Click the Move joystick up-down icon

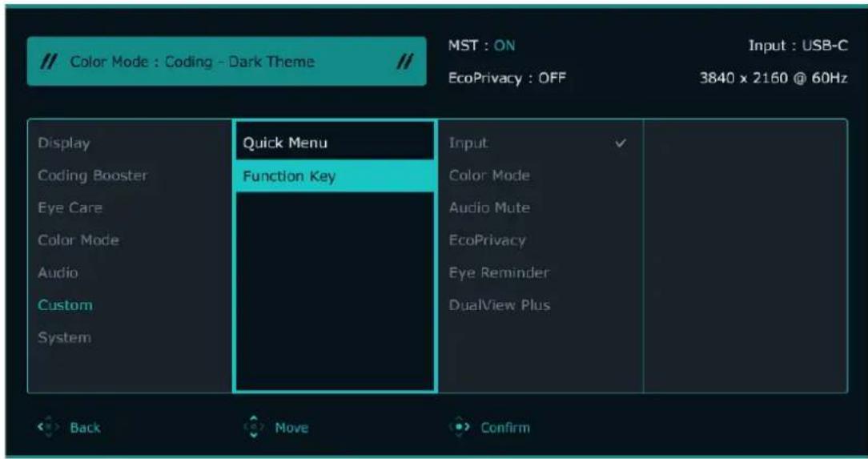254,427
